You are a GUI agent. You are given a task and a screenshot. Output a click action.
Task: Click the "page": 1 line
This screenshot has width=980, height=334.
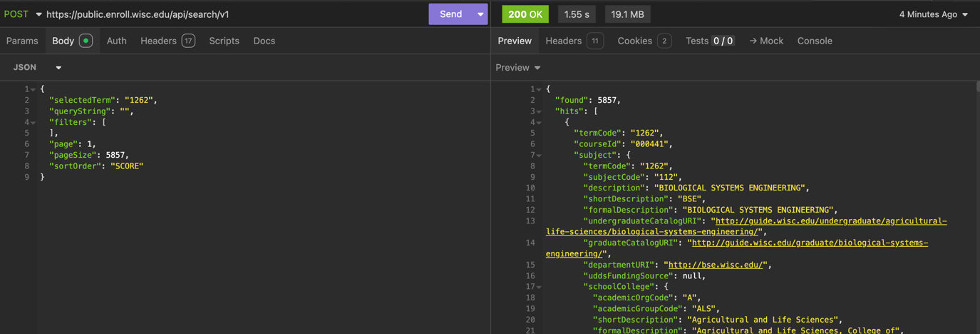coord(73,144)
